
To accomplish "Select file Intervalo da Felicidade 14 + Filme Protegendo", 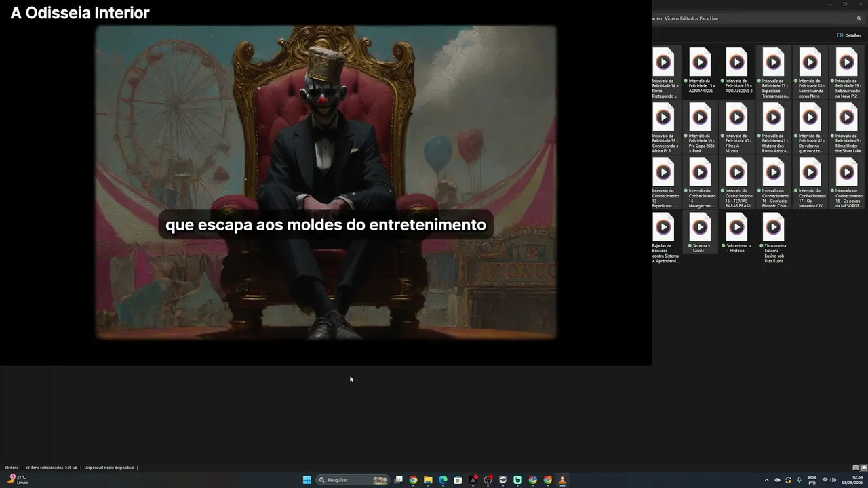I will [665, 73].
